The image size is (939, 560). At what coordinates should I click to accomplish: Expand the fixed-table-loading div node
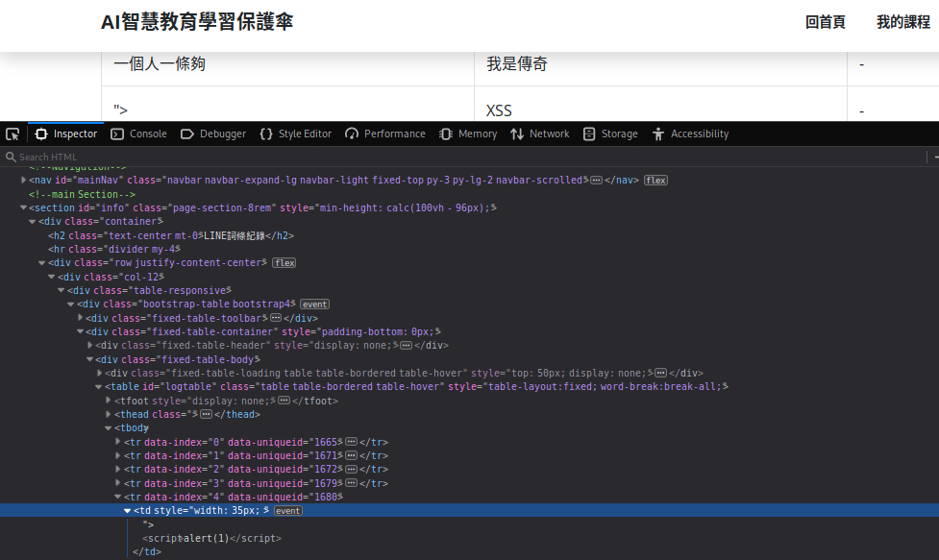click(99, 373)
